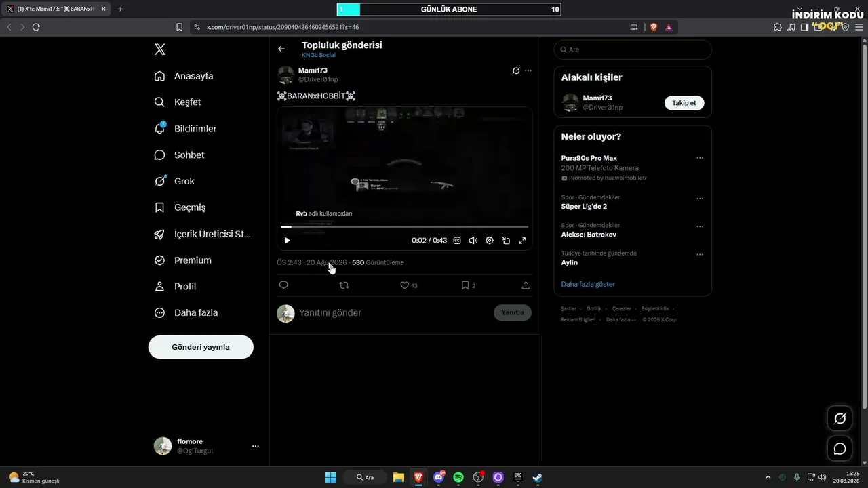
Task: Mute the video sound
Action: click(473, 241)
